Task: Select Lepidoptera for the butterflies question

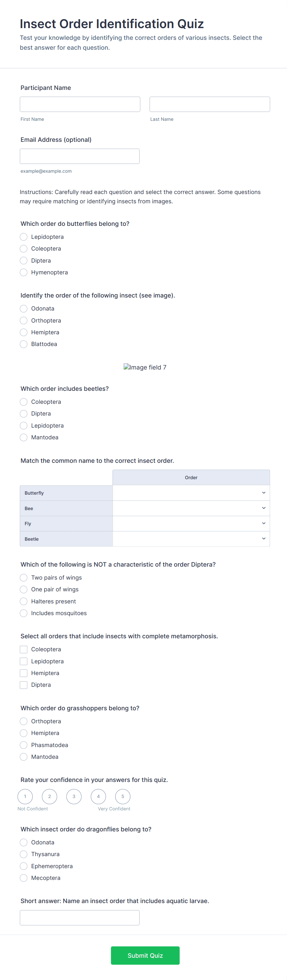Action: [23, 237]
